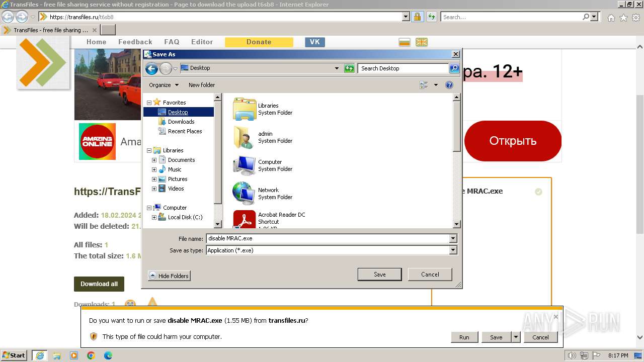Select the Network system folder item
Screen dimensions: 644x362
click(263, 194)
